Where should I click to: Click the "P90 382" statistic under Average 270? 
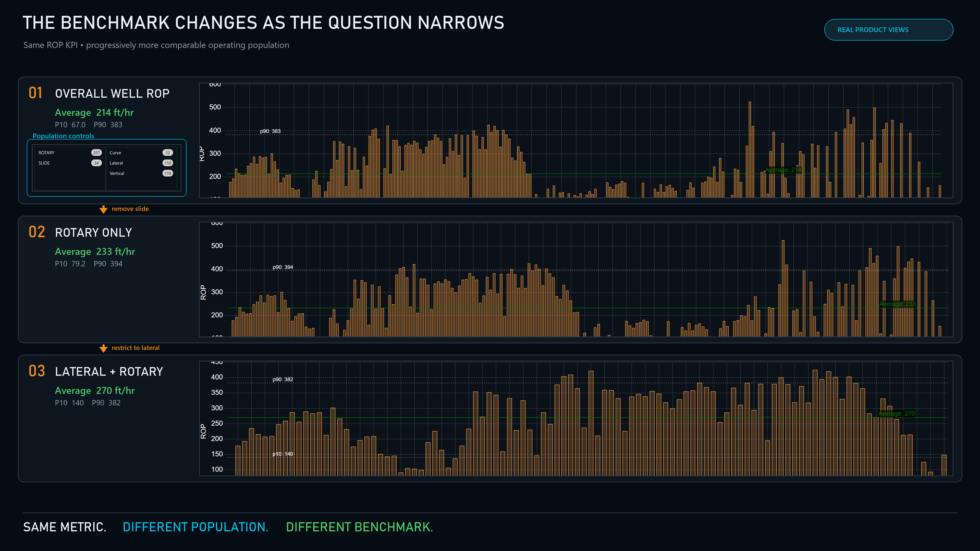click(x=106, y=403)
